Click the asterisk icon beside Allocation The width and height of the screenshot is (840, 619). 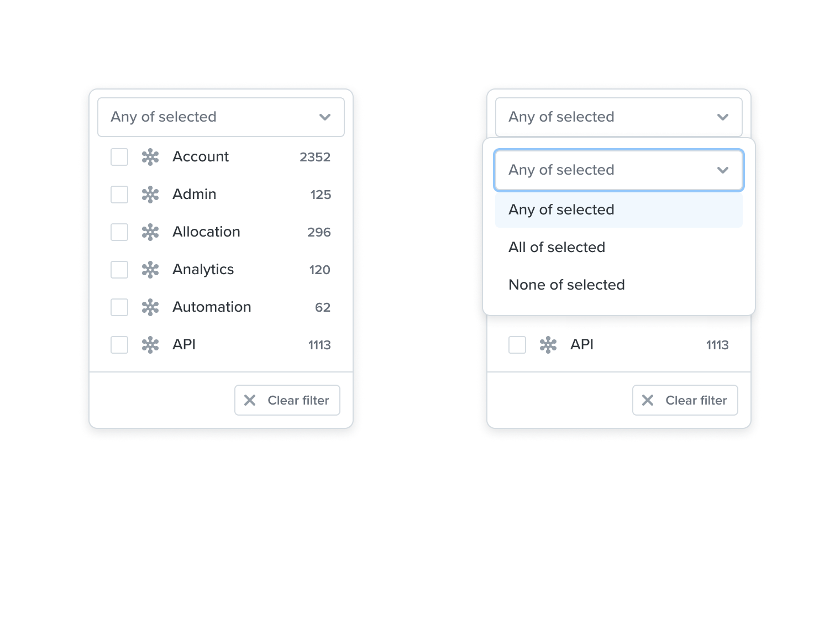[150, 232]
